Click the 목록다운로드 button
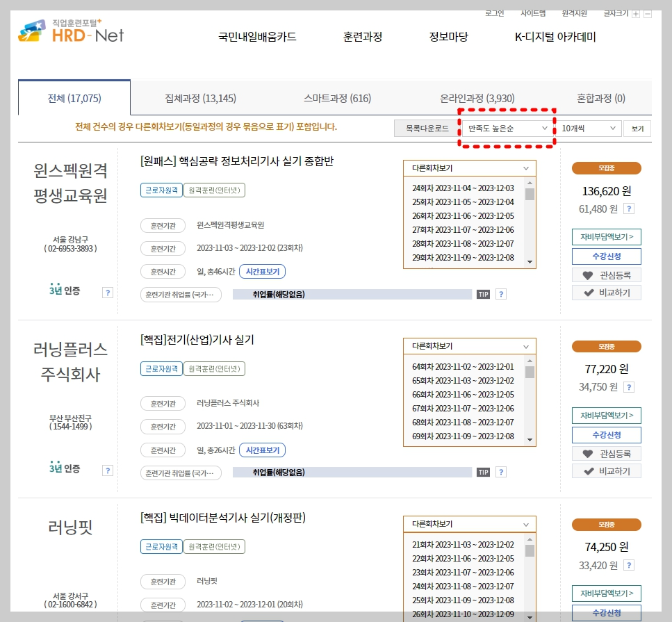The image size is (672, 622). (x=427, y=128)
